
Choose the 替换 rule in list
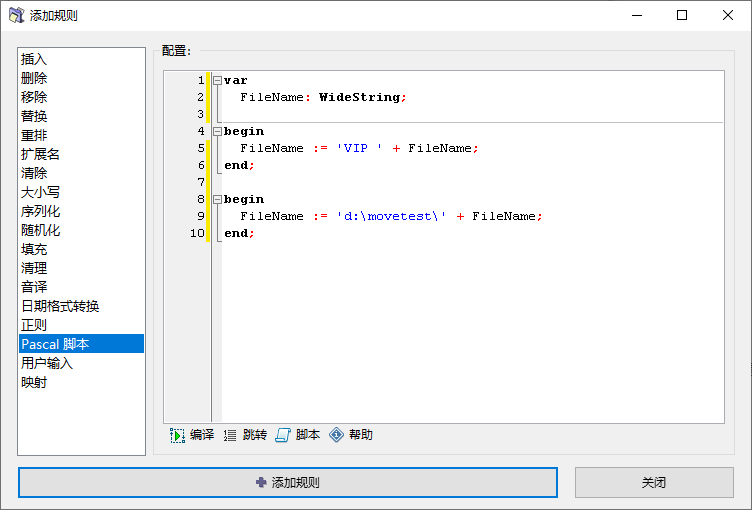tap(34, 116)
